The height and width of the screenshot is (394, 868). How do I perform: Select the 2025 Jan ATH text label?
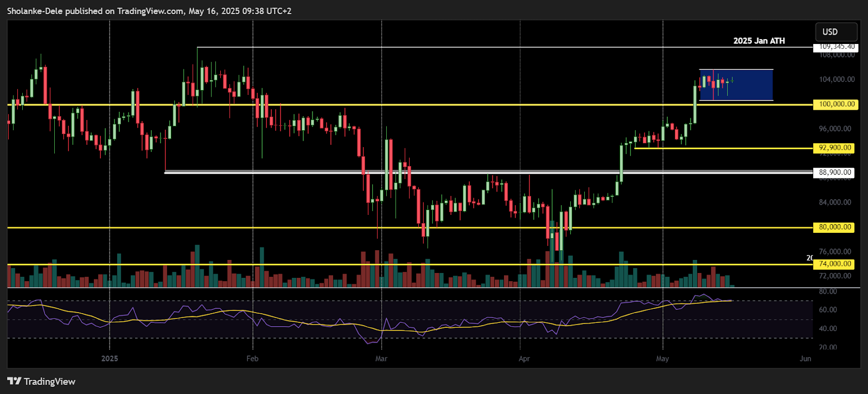pyautogui.click(x=759, y=41)
